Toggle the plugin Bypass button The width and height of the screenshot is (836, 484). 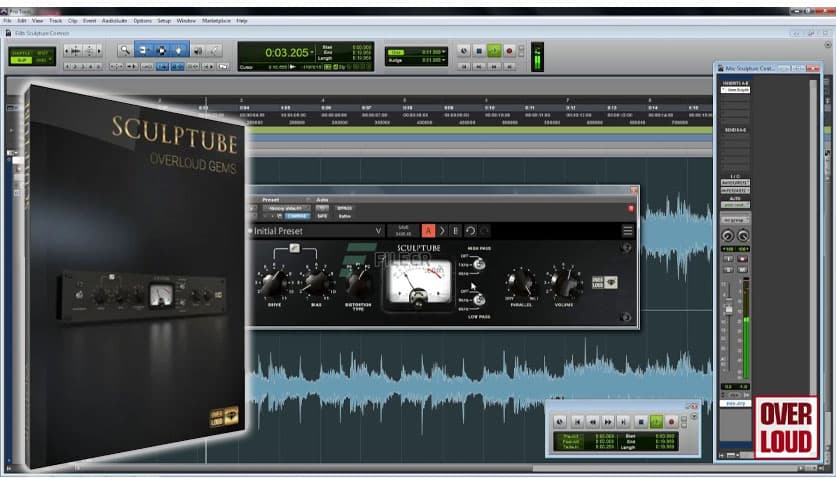tap(344, 208)
